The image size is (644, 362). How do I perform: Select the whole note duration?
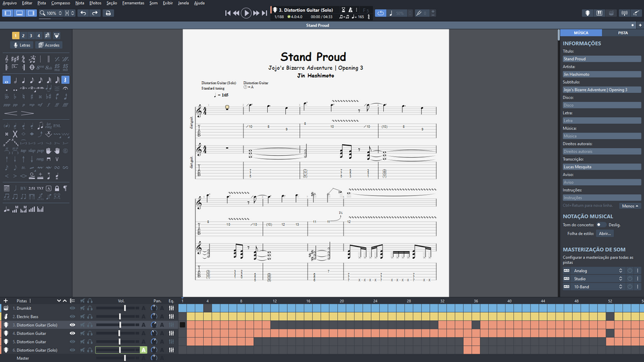point(6,80)
